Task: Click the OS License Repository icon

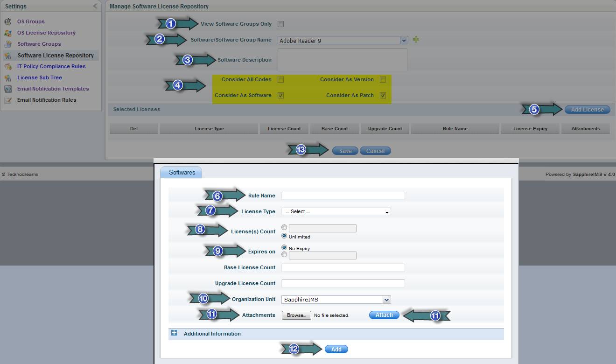Action: coord(8,33)
